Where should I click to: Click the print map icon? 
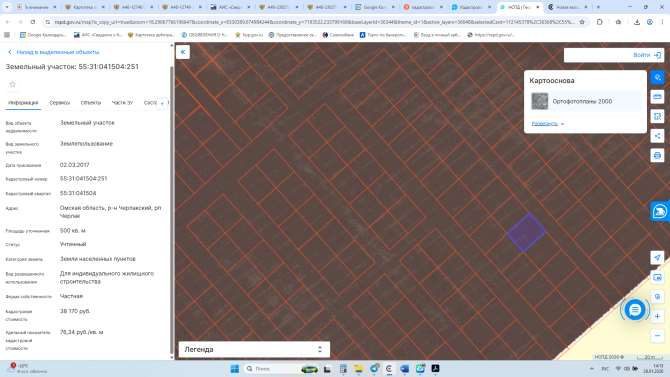(658, 155)
